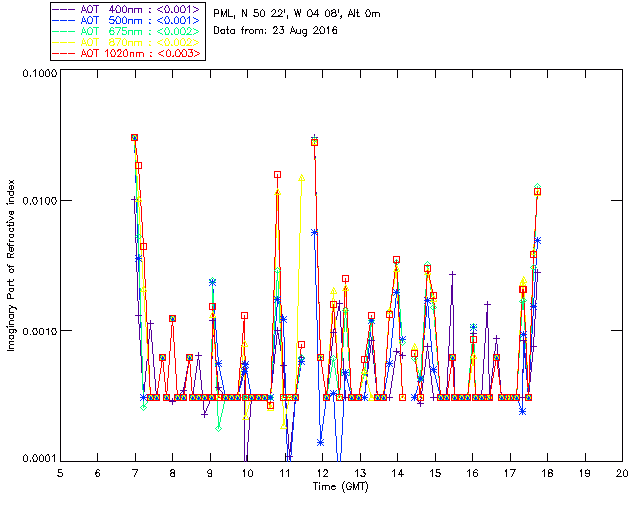Click the 'Time (GMT)' axis title

tap(340, 487)
